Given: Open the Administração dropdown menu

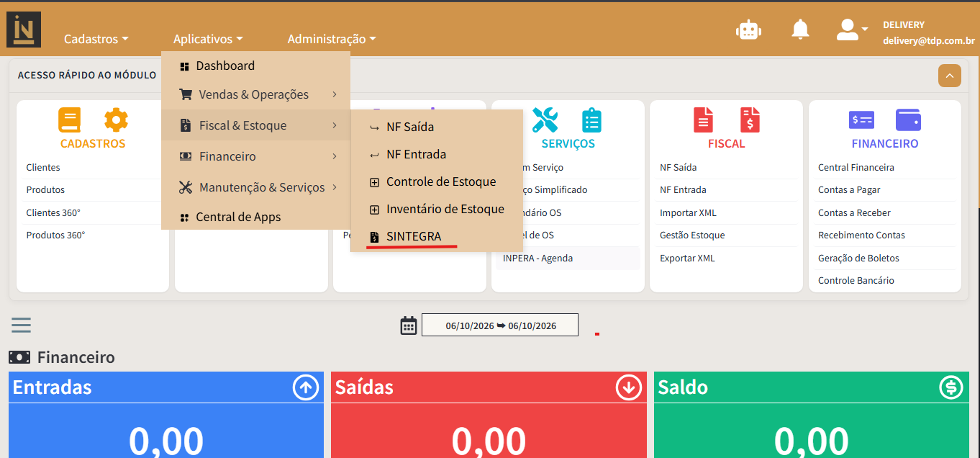Looking at the screenshot, I should 332,39.
